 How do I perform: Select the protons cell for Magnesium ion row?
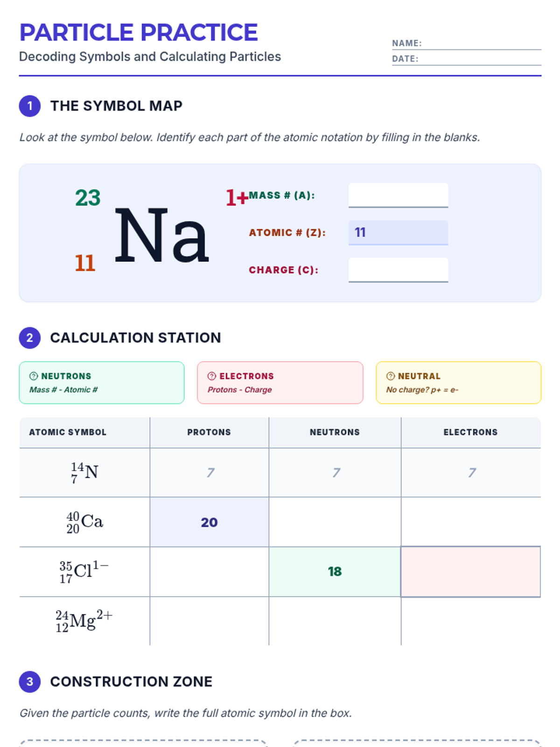tap(209, 621)
